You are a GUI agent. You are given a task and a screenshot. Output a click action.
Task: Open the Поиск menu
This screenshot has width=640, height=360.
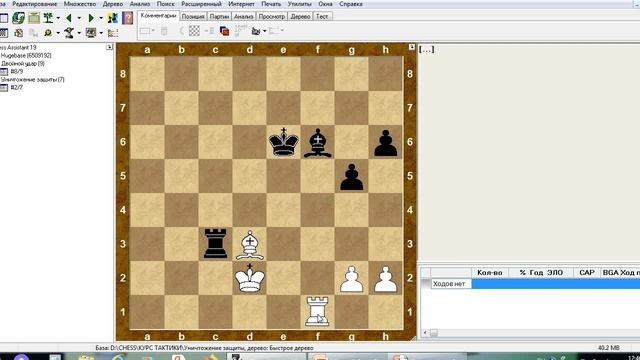[x=165, y=4]
